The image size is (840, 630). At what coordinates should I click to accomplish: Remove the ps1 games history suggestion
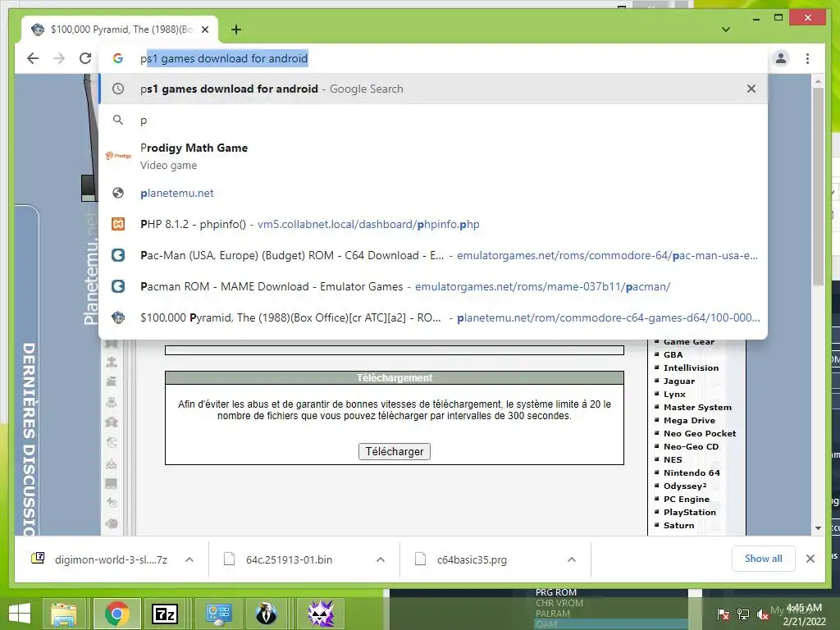[x=751, y=89]
